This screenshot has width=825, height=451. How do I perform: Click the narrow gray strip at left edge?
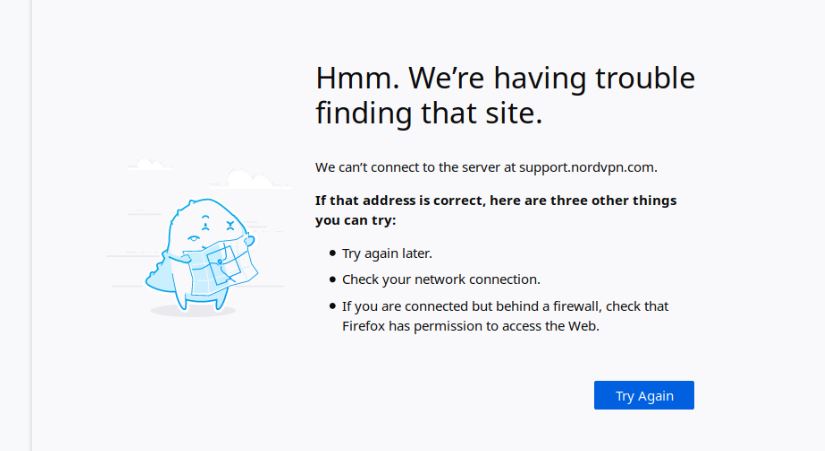tap(16, 225)
